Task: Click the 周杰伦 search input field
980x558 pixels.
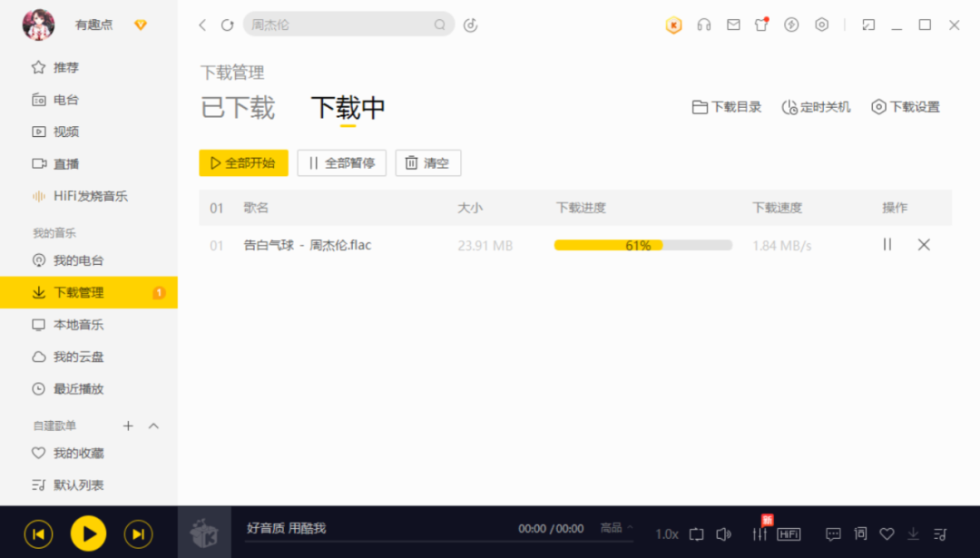Action: pos(345,24)
